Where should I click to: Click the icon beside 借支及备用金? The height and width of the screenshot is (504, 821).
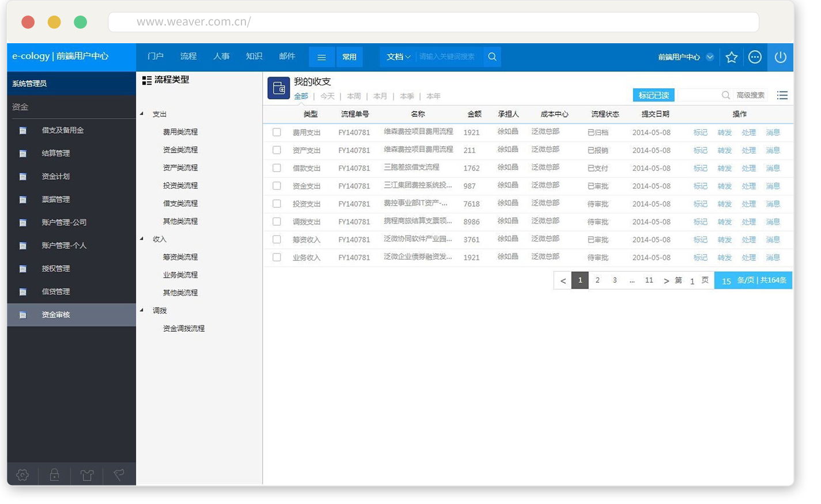pyautogui.click(x=23, y=130)
